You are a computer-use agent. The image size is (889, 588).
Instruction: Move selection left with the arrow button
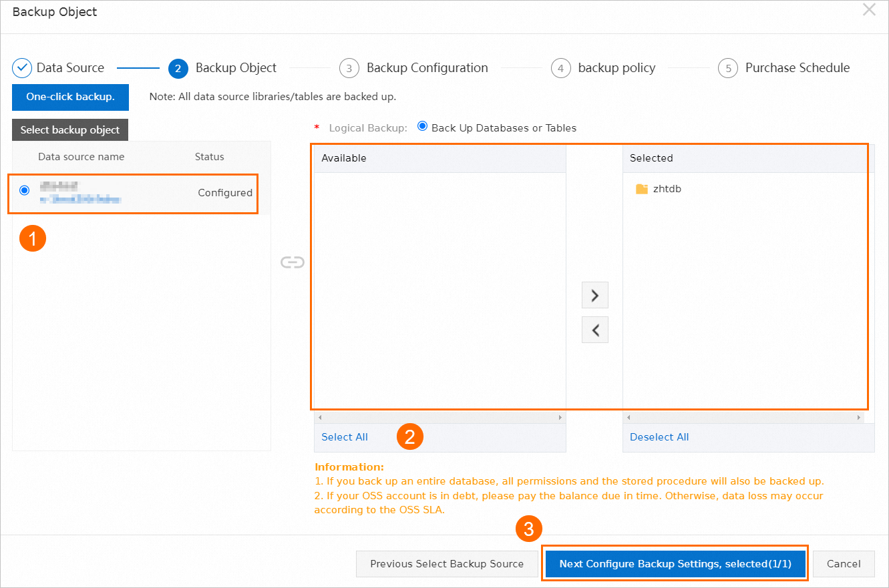tap(595, 330)
